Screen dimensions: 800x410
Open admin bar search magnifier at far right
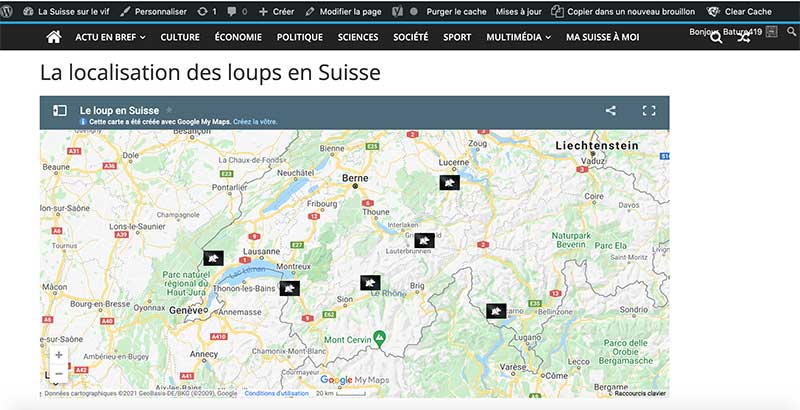coord(791,32)
